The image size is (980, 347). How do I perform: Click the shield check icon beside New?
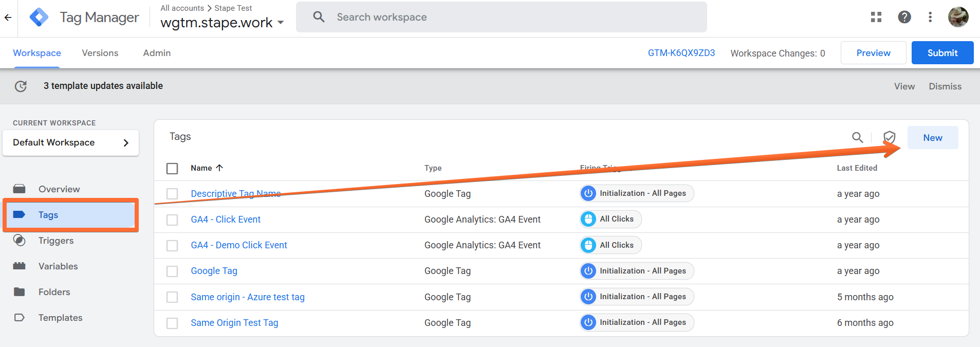[x=890, y=137]
